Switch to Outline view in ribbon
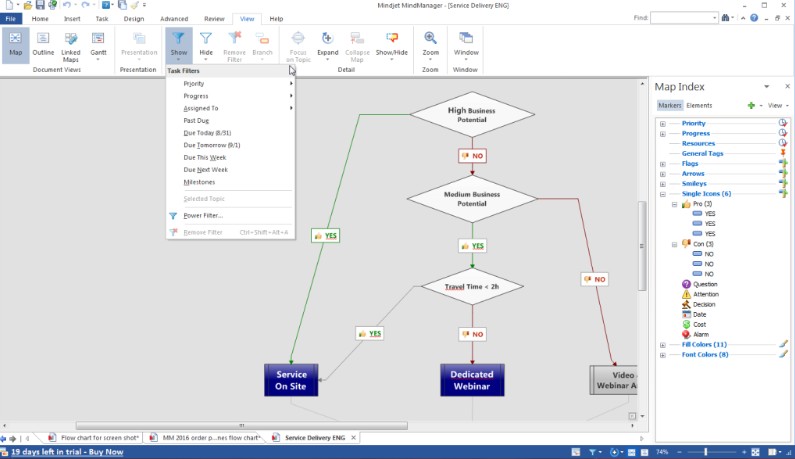This screenshot has width=795, height=459. click(43, 43)
